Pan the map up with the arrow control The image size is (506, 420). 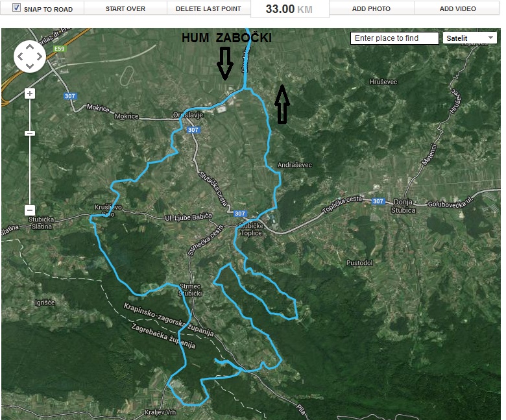point(29,47)
